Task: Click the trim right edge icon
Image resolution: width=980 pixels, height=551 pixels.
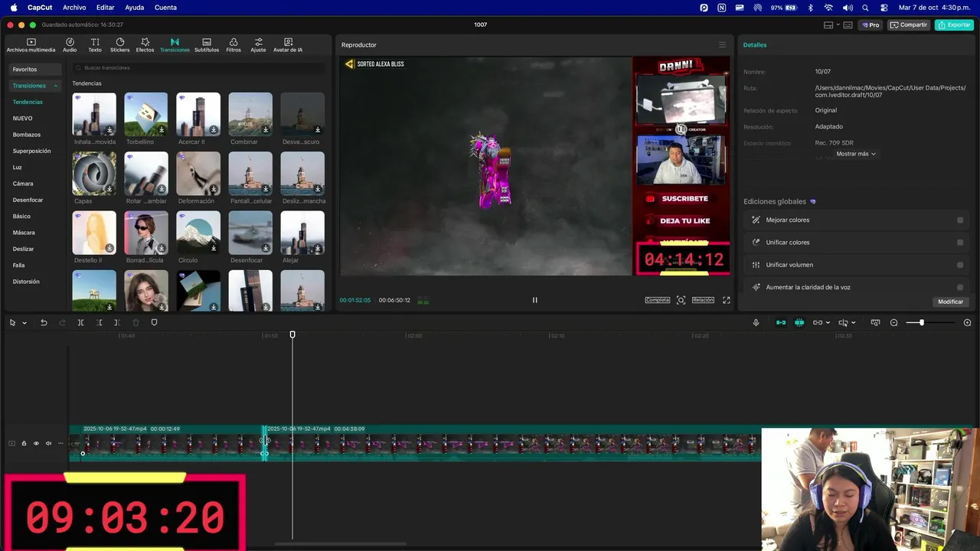Action: 116,323
